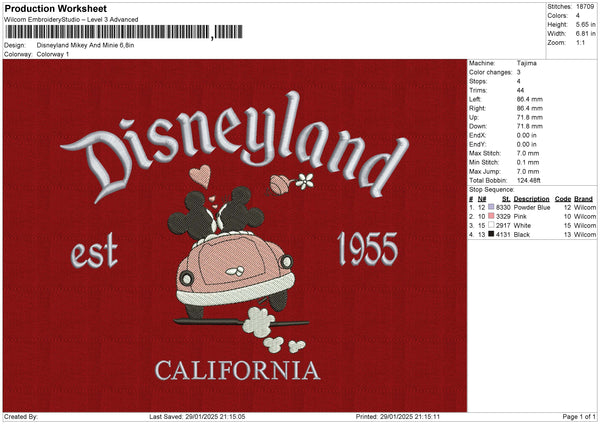Click the Black thread color swatch
The width and height of the screenshot is (600, 424).
[x=491, y=234]
